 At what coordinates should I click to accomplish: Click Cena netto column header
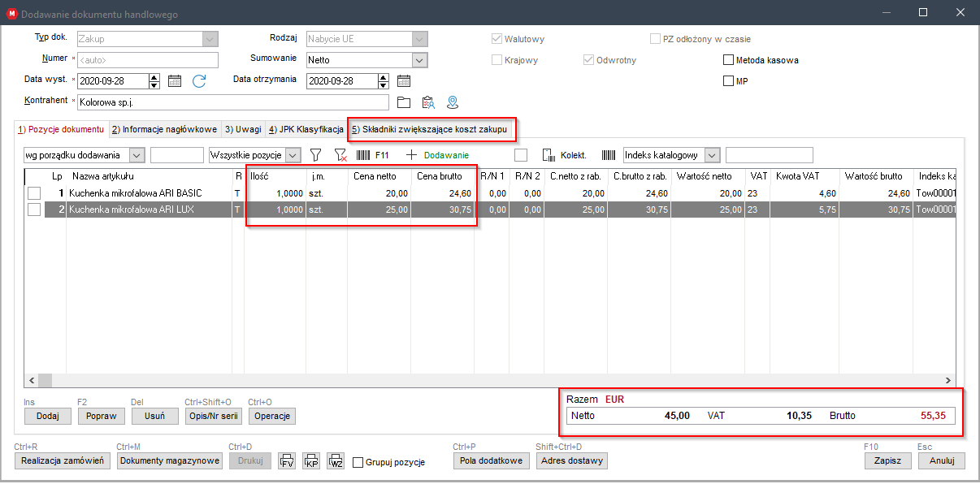[x=379, y=176]
